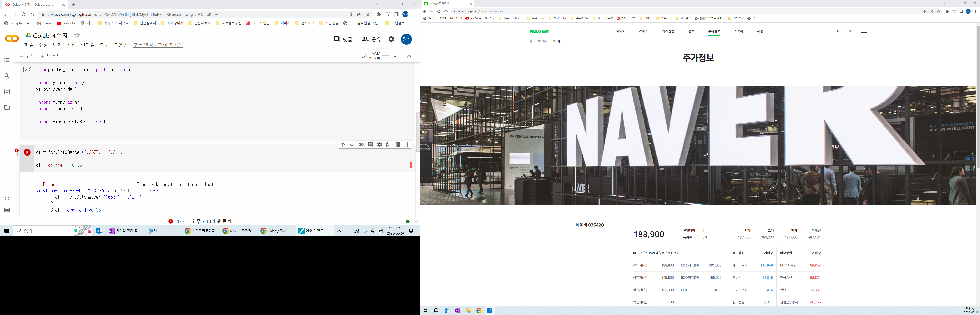Image resolution: width=980 pixels, height=315 pixels.
Task: Open extensions puzzle icon in Colab window
Action: 379,14
